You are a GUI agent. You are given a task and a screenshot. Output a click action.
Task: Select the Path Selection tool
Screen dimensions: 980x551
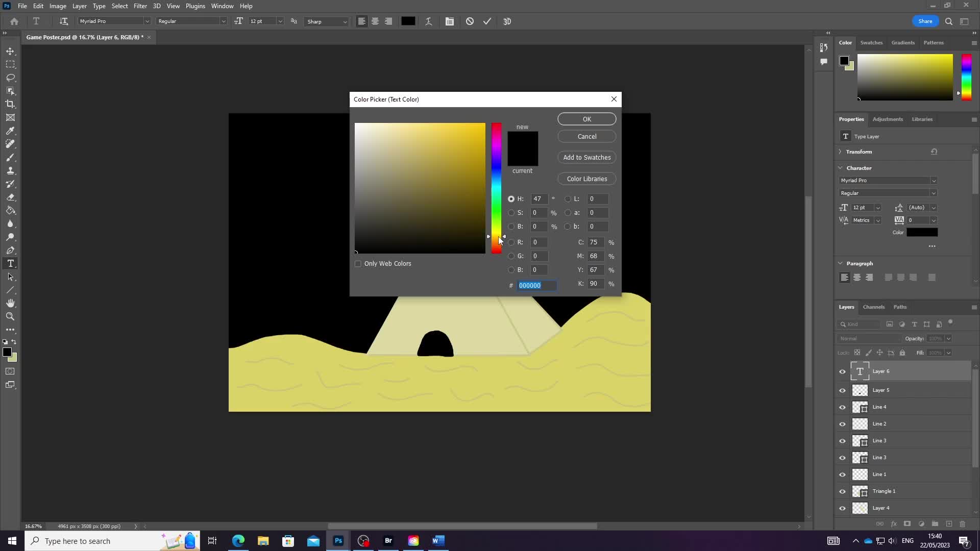[x=10, y=277]
